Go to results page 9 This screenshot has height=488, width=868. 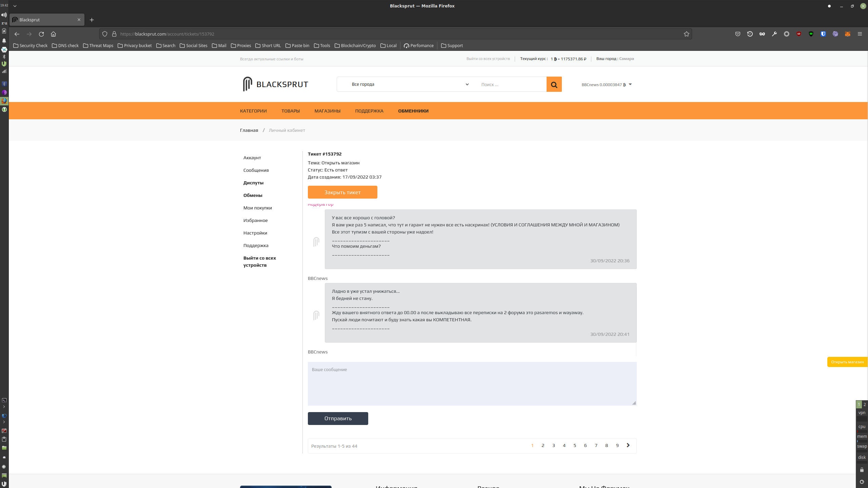[x=617, y=446]
